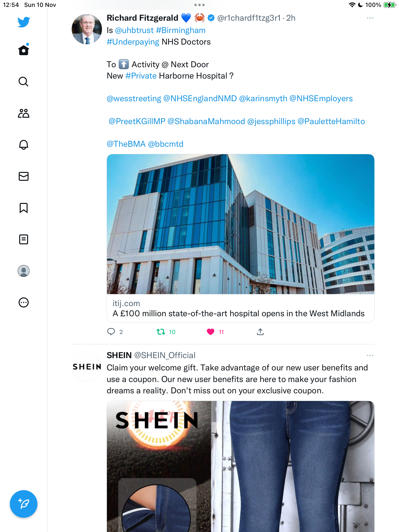Undo retweet on Richard Fitzgerald's tweet

[x=161, y=332]
